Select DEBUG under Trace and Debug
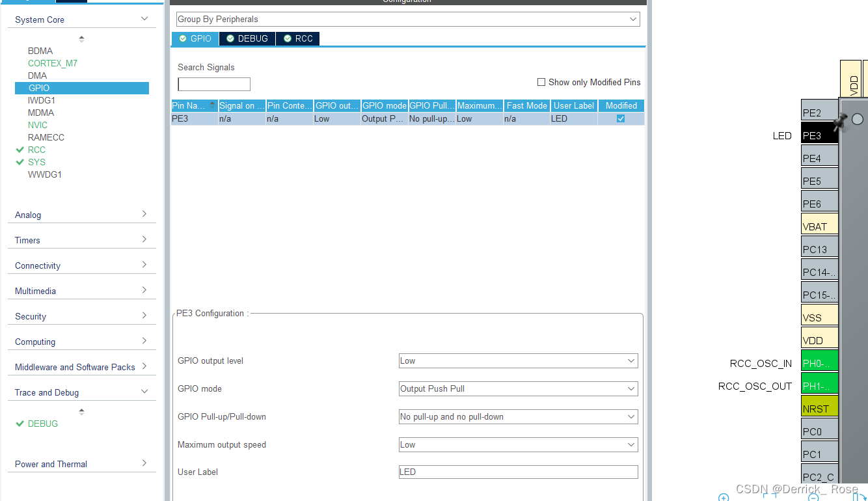This screenshot has width=868, height=501. 43,424
